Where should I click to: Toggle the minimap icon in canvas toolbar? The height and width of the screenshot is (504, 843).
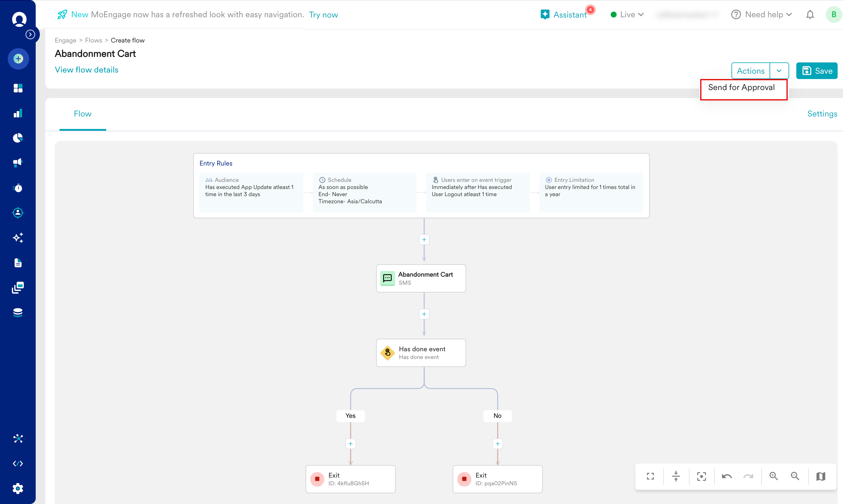point(821,476)
